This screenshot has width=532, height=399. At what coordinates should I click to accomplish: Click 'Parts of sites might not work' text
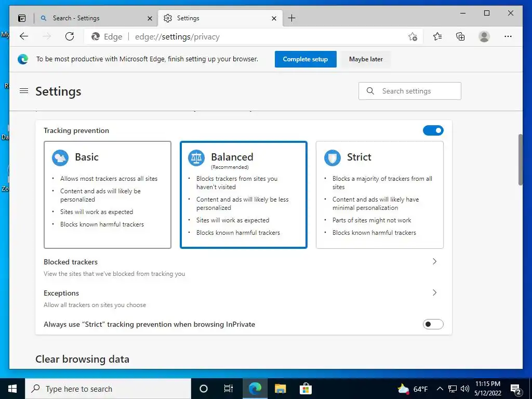[x=372, y=220]
